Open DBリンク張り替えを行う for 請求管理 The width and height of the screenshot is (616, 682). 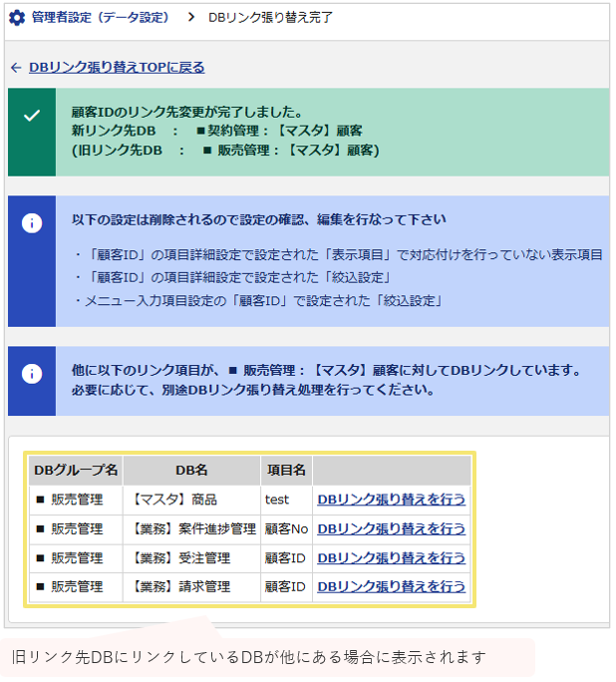(x=392, y=587)
